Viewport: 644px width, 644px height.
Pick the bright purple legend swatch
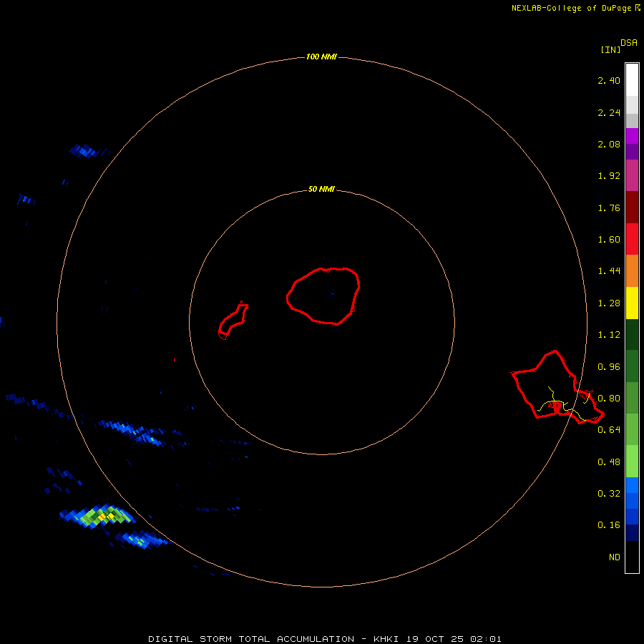[632, 136]
